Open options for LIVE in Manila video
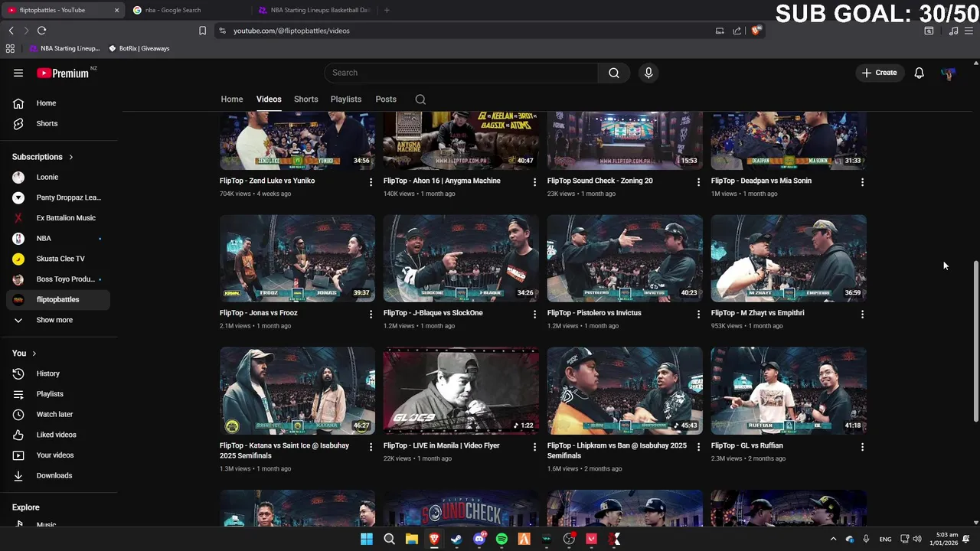980x551 pixels. 535,447
